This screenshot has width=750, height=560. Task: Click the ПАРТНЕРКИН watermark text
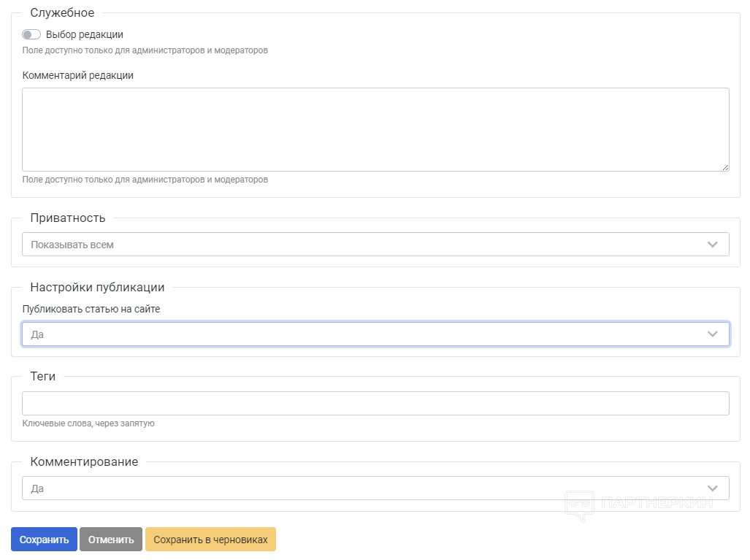point(657,502)
